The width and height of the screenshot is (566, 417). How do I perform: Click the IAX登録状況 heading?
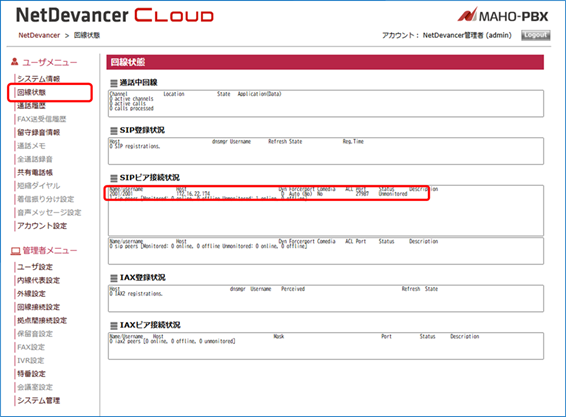[143, 277]
